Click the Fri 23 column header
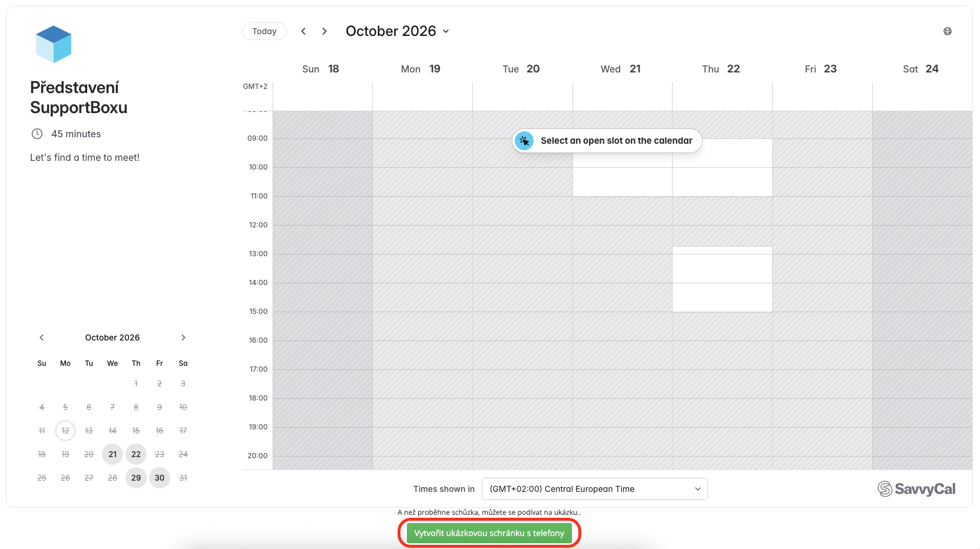The image size is (980, 549). 821,69
